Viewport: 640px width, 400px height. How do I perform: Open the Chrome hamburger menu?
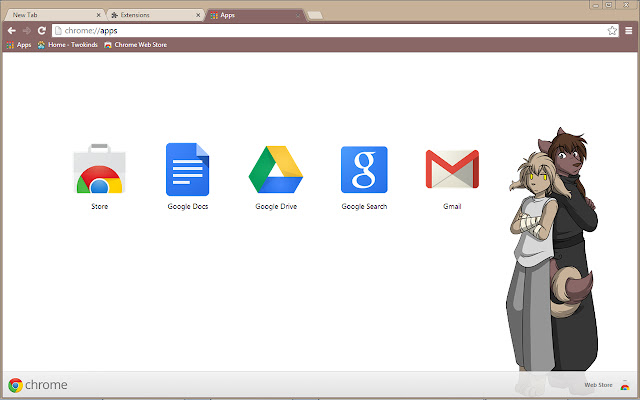[x=629, y=31]
